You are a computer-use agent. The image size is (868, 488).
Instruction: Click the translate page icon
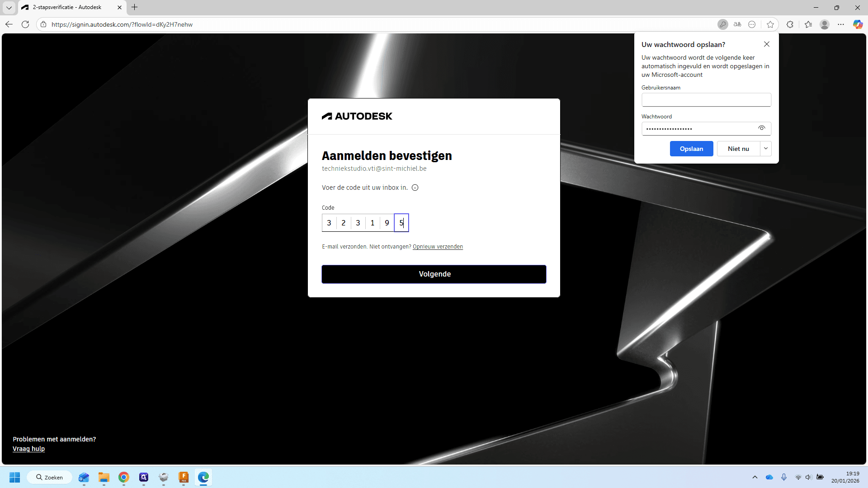737,24
